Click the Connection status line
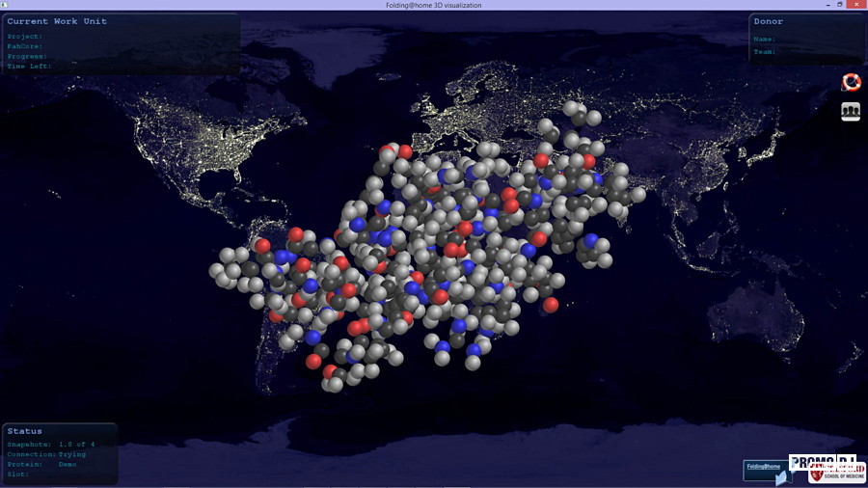 (x=46, y=454)
